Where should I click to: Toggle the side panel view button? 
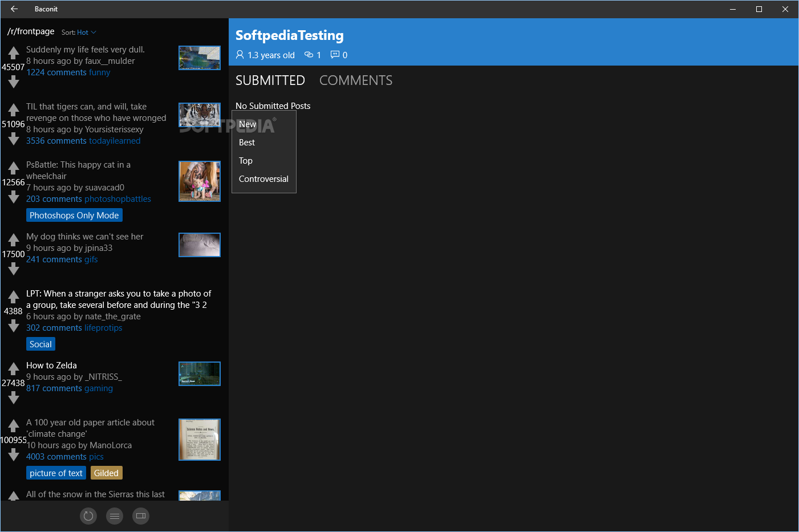141,516
